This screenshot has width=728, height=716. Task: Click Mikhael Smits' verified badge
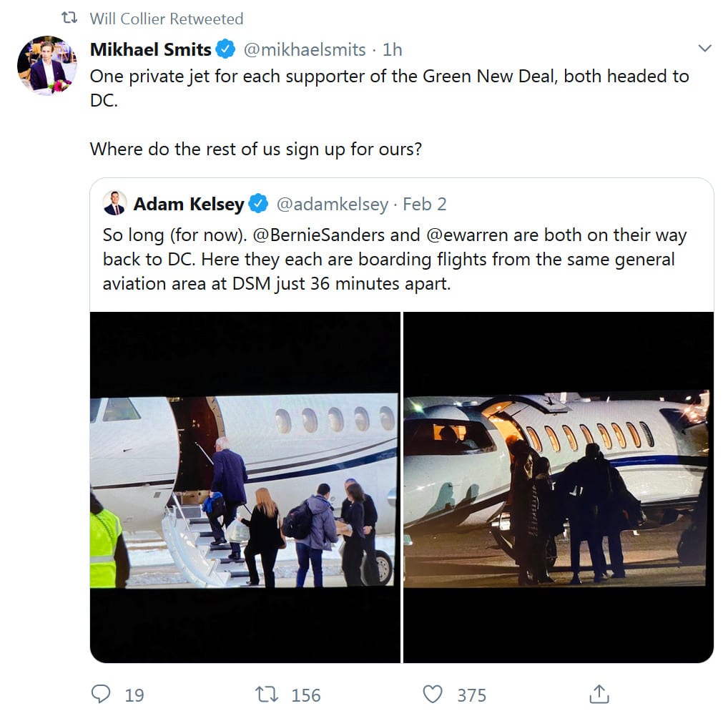[x=226, y=50]
